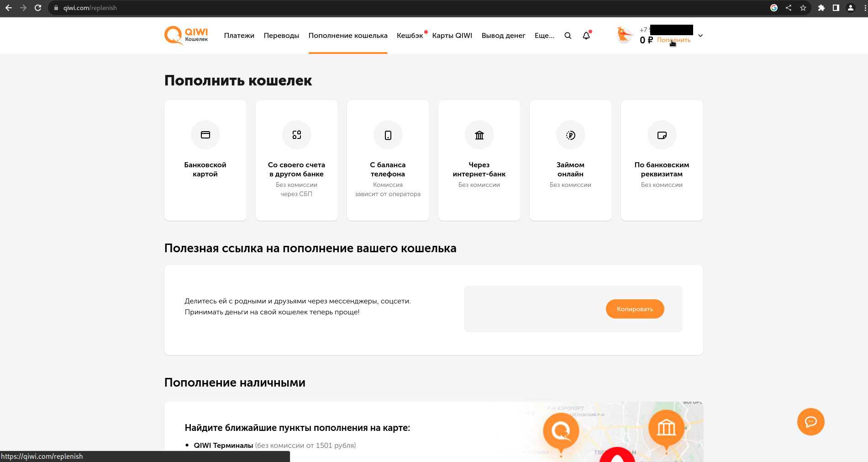Image resolution: width=868 pixels, height=462 pixels.
Task: Click the СБП QR-style icon
Action: coord(297,135)
